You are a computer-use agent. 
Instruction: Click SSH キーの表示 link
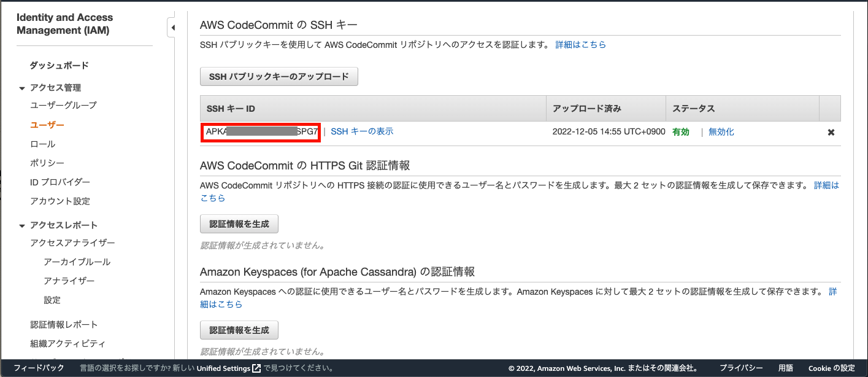click(362, 131)
